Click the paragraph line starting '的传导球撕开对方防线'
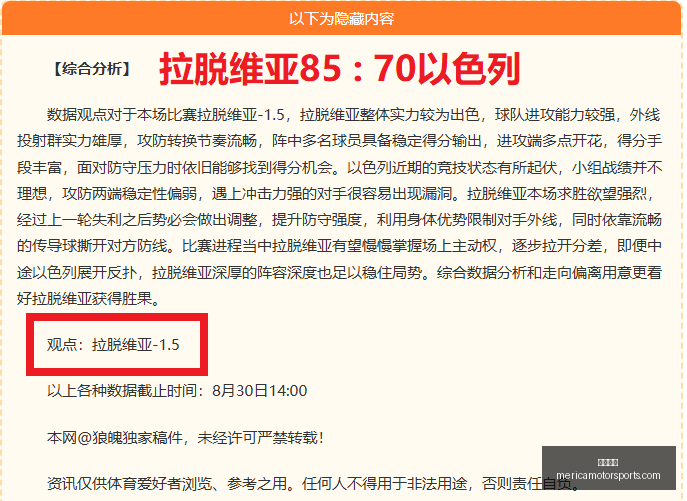 339,246
